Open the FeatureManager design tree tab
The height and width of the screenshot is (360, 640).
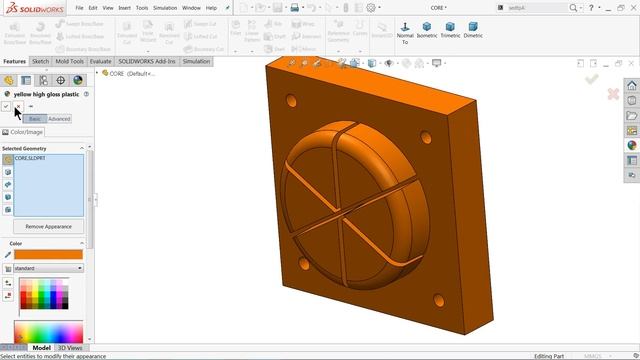click(x=9, y=80)
